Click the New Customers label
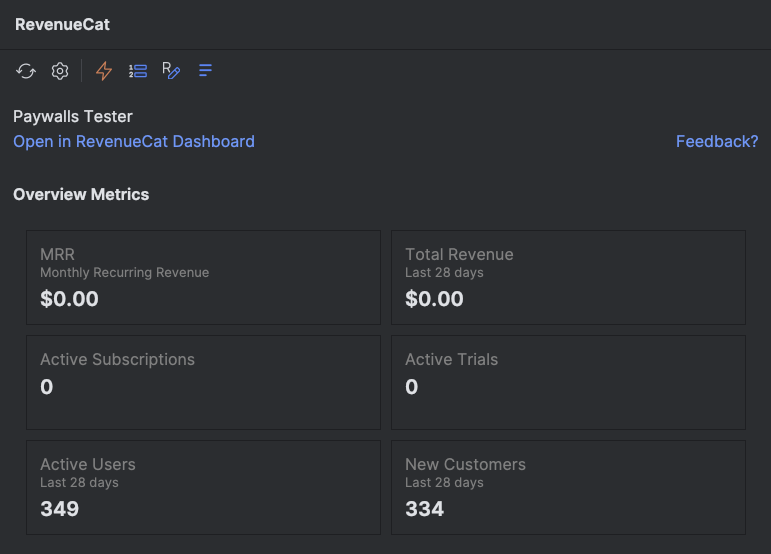 pyautogui.click(x=465, y=465)
